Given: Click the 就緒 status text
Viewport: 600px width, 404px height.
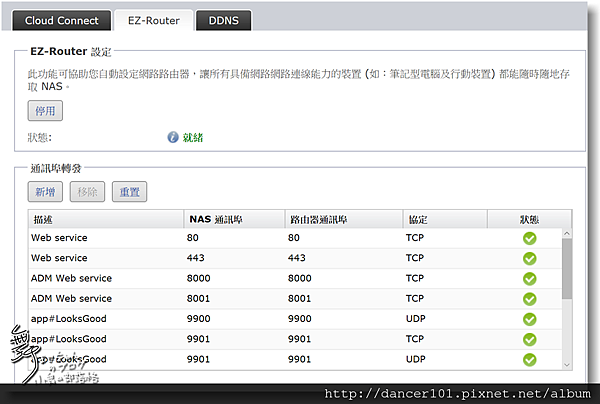Looking at the screenshot, I should (193, 137).
